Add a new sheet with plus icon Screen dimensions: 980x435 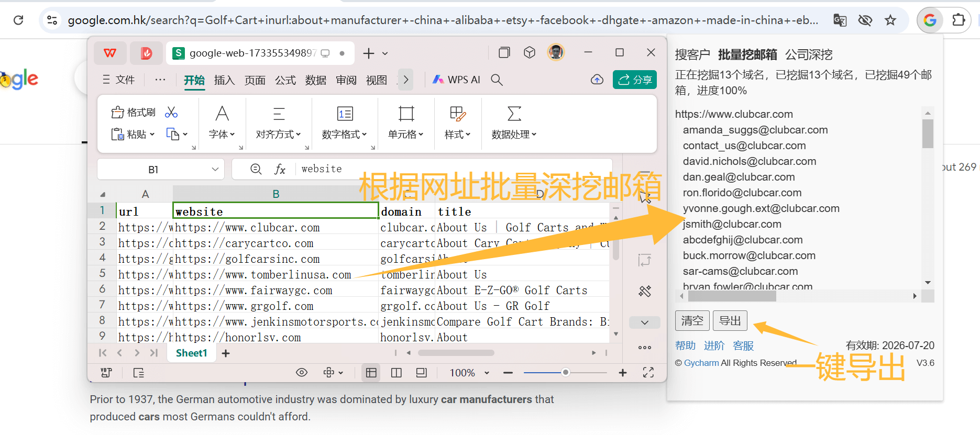click(x=226, y=353)
